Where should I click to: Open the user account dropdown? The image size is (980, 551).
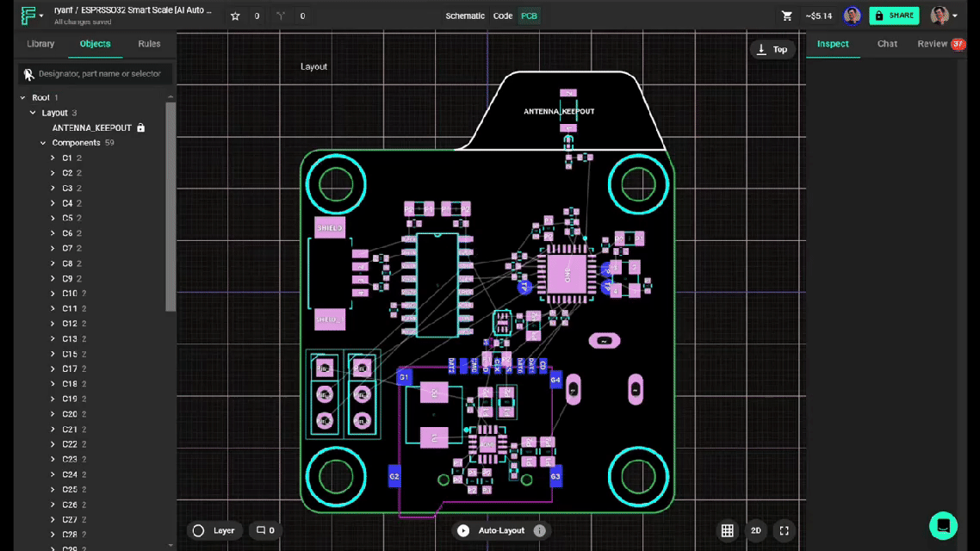pyautogui.click(x=944, y=15)
